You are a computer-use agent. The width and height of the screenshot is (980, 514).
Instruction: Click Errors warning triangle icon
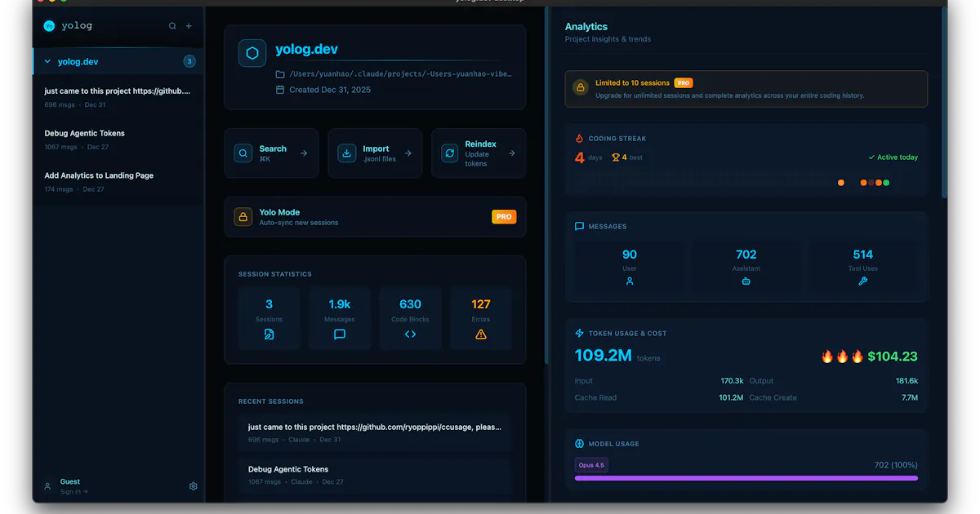tap(481, 335)
